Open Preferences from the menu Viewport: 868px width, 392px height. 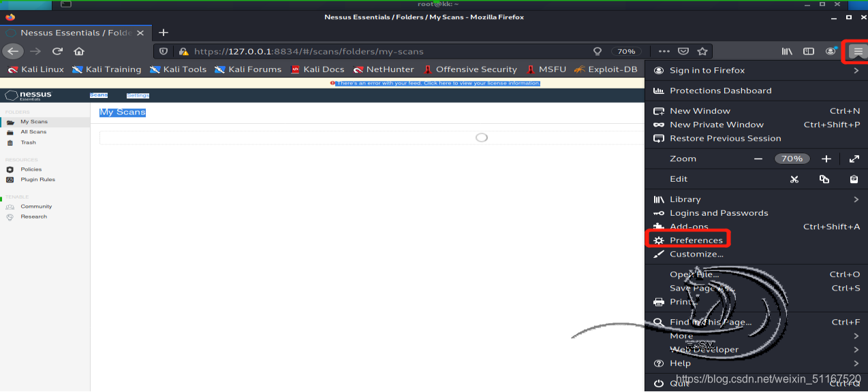pos(756,240)
